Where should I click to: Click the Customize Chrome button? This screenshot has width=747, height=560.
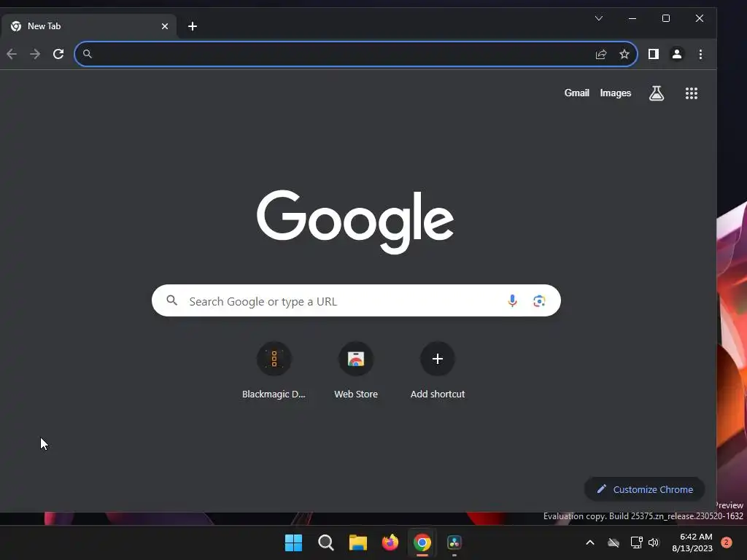[644, 489]
